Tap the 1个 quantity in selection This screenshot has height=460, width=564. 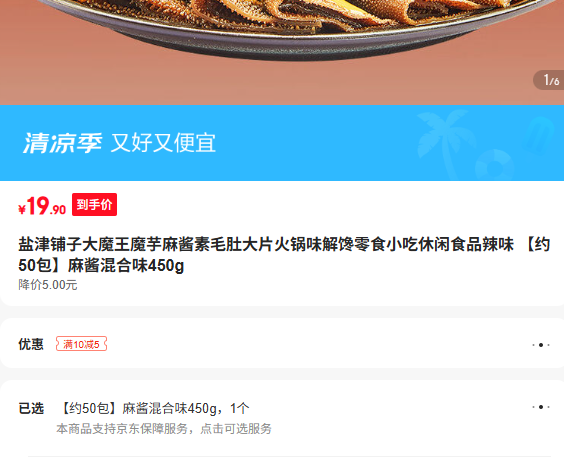pyautogui.click(x=240, y=409)
